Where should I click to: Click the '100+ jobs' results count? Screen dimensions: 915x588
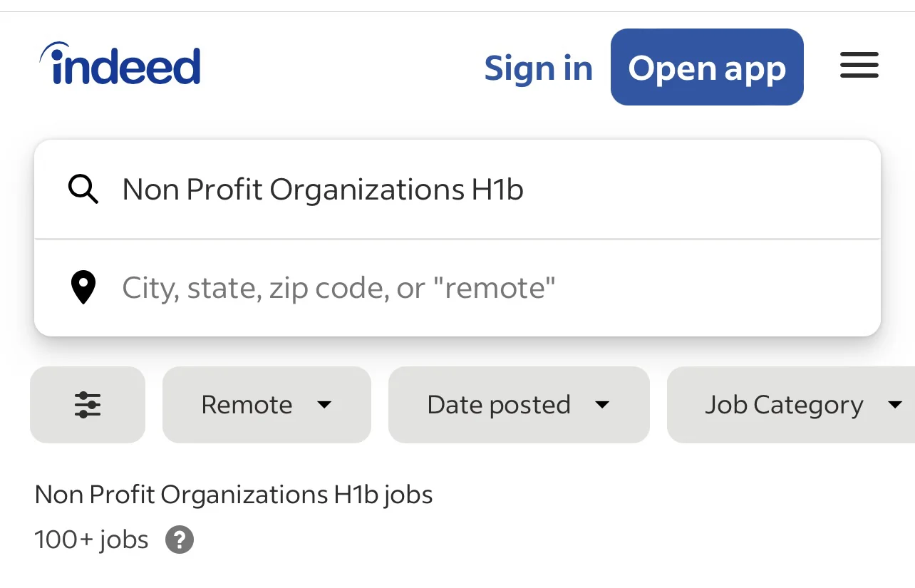(91, 540)
